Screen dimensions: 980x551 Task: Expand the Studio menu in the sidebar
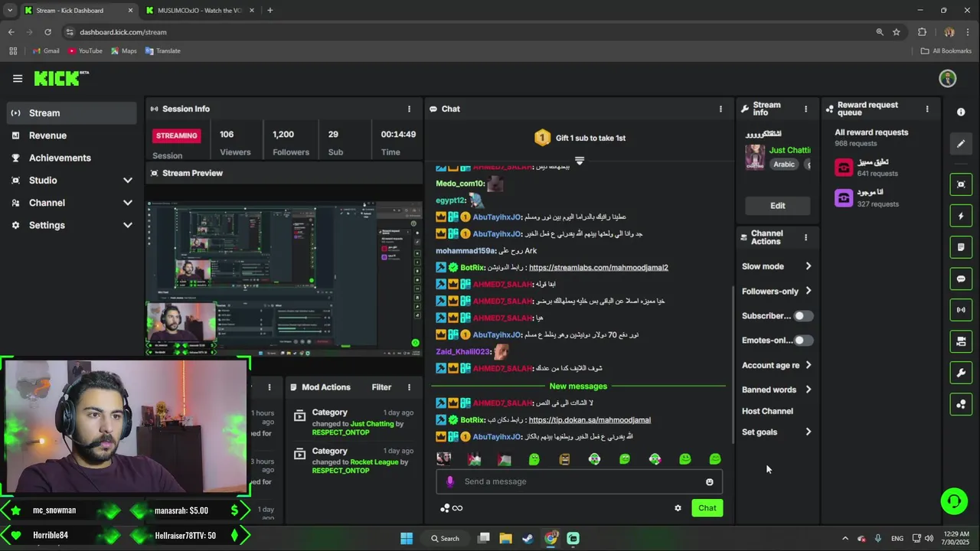click(x=127, y=181)
